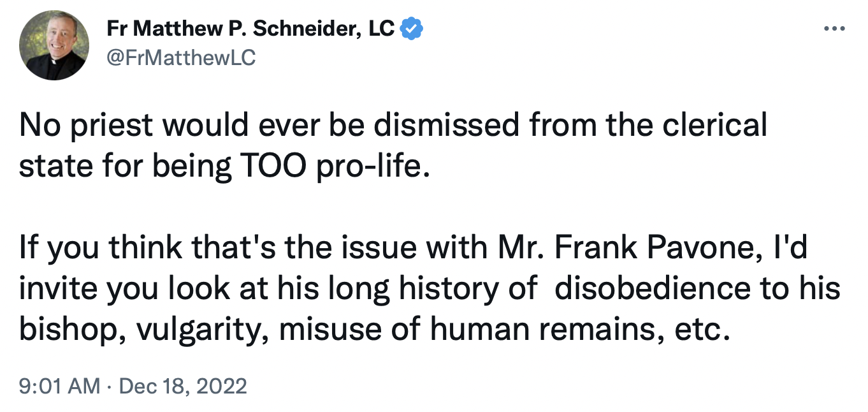Open the @FrMatthewLC handle link
The width and height of the screenshot is (868, 412).
click(x=180, y=58)
